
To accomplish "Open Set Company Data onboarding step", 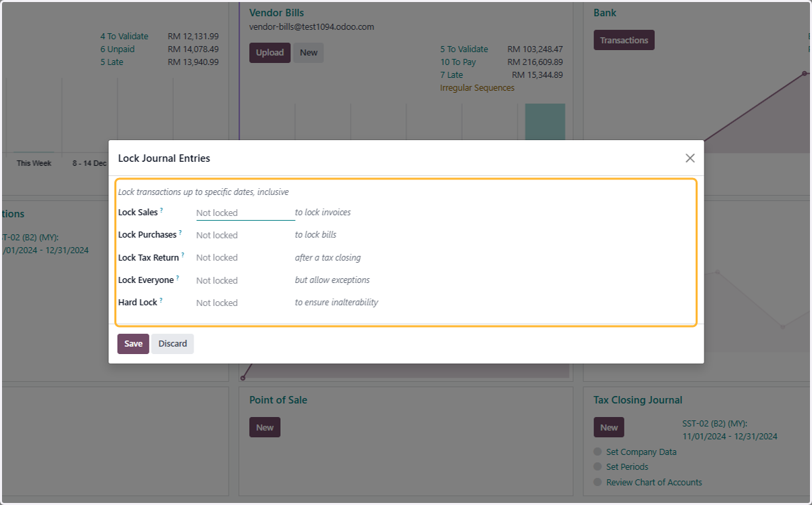I will click(x=641, y=452).
